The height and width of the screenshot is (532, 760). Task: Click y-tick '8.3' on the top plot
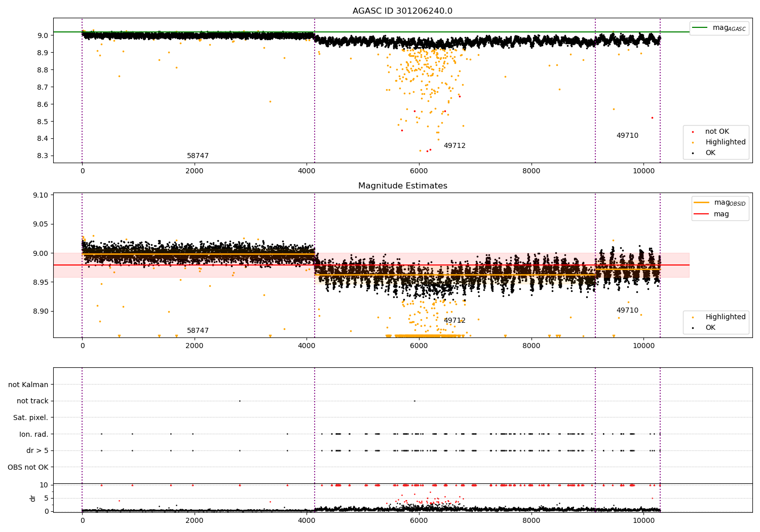point(43,156)
